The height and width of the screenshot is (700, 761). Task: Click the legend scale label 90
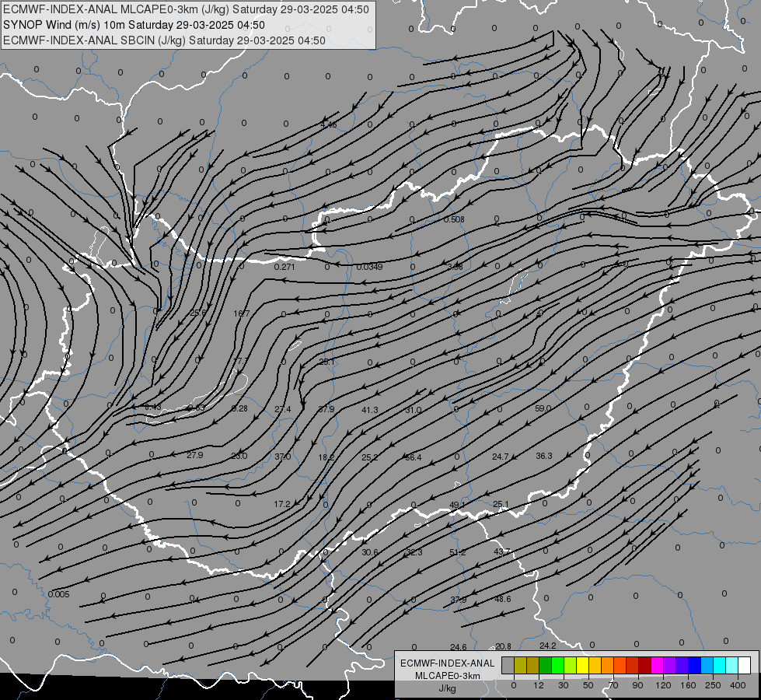[x=637, y=685]
